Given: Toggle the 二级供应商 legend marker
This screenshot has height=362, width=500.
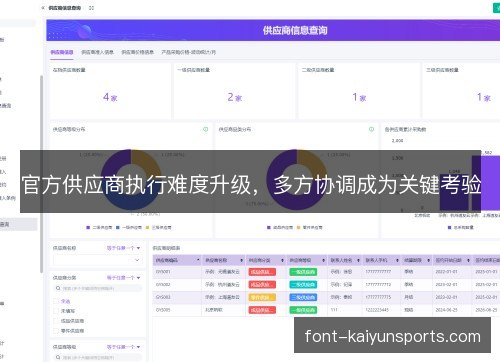Looking at the screenshot, I should [x=88, y=227].
